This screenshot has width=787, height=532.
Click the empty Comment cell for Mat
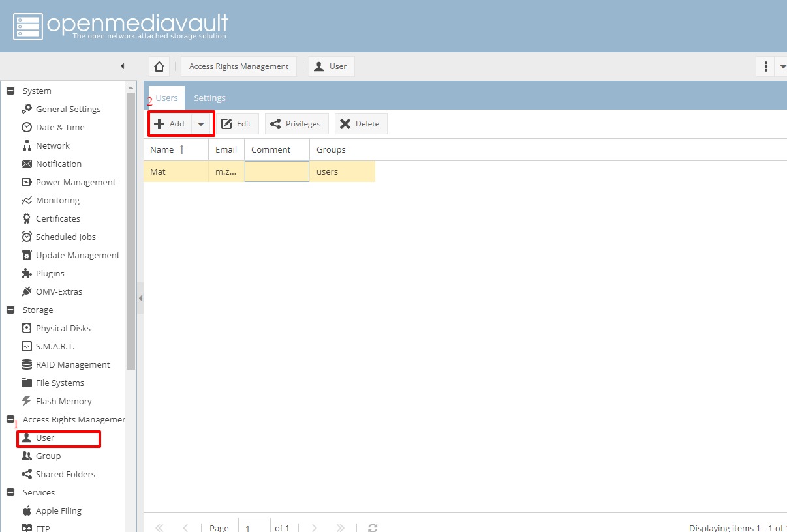[x=277, y=171]
